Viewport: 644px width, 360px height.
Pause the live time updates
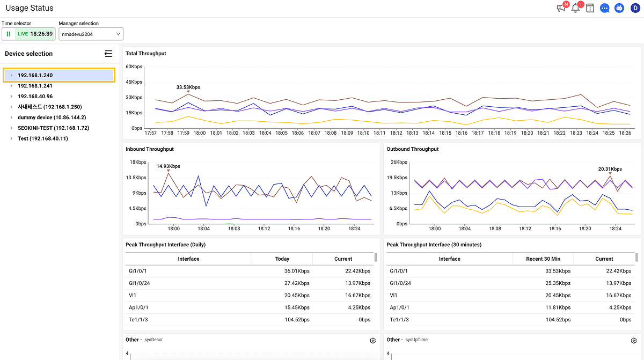coord(9,34)
